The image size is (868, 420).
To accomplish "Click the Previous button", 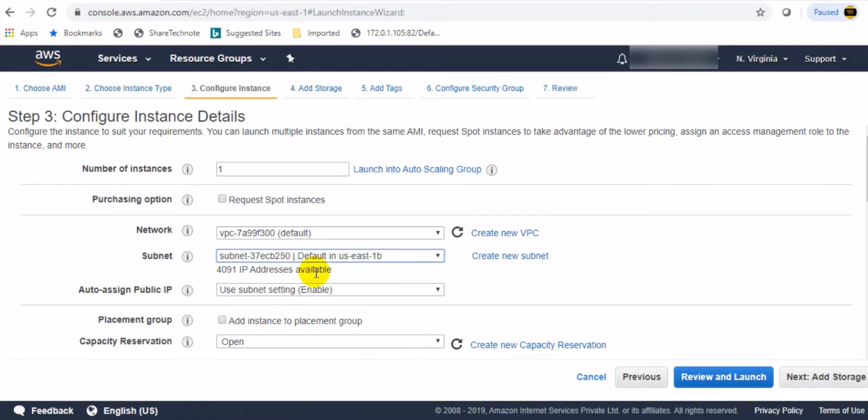I will click(x=641, y=377).
